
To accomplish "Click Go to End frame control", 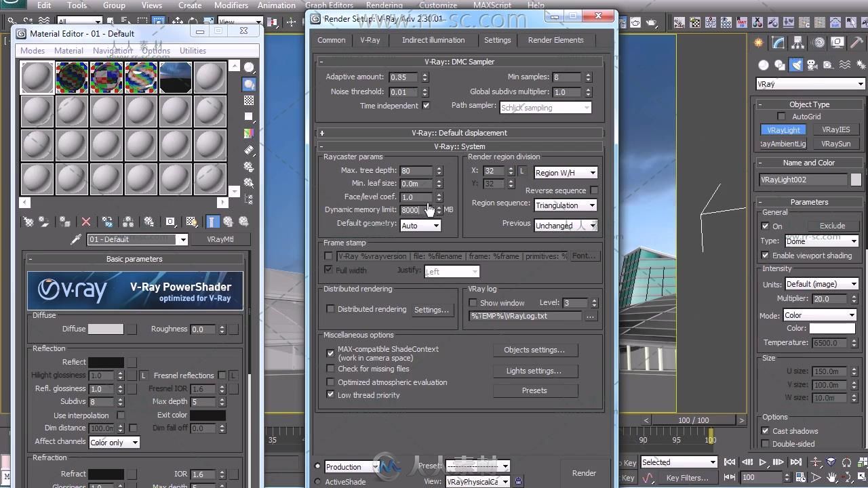I will click(x=795, y=462).
